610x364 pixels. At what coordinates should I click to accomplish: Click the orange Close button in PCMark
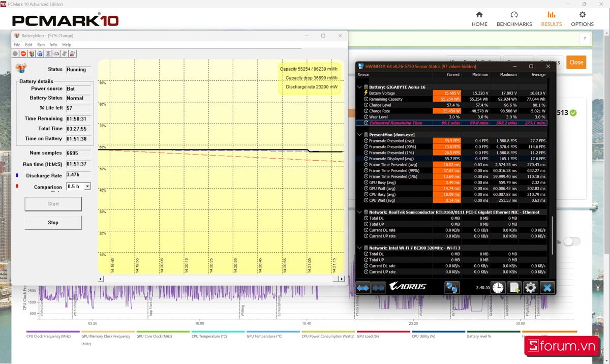point(576,62)
